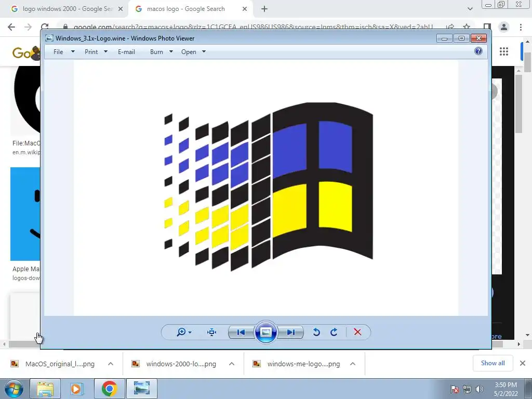Open windows-2000-lo....png download
The height and width of the screenshot is (399, 532).
181,364
